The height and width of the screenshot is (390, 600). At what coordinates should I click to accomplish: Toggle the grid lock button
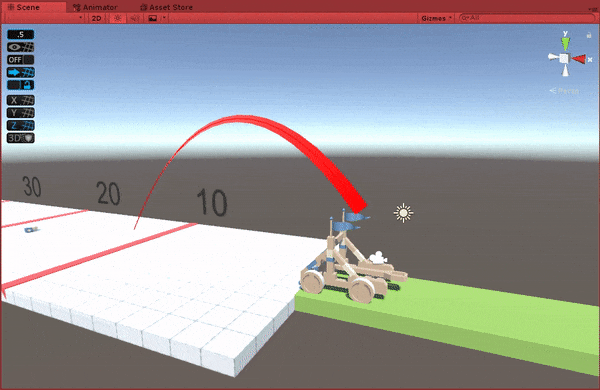point(21,85)
